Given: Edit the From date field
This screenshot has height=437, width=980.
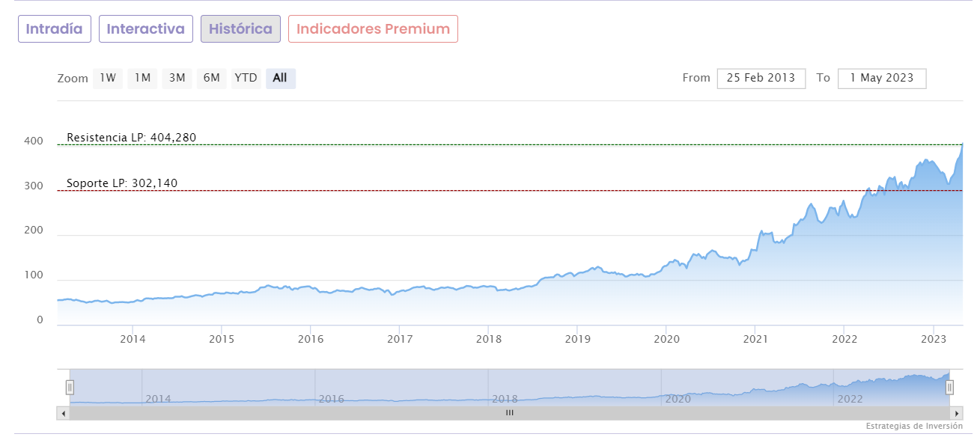Looking at the screenshot, I should tap(761, 78).
